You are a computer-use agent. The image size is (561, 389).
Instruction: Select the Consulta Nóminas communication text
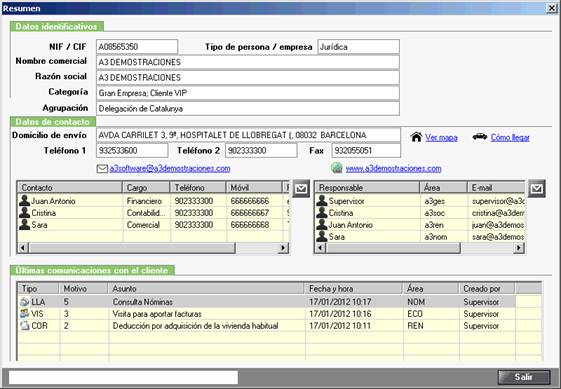[x=143, y=302]
